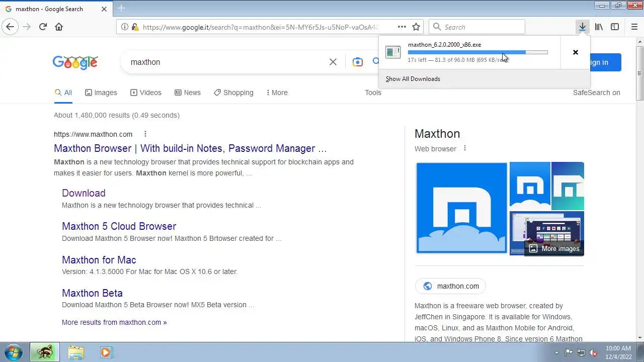Bookmark this page with the star icon
The width and height of the screenshot is (644, 362).
(416, 27)
